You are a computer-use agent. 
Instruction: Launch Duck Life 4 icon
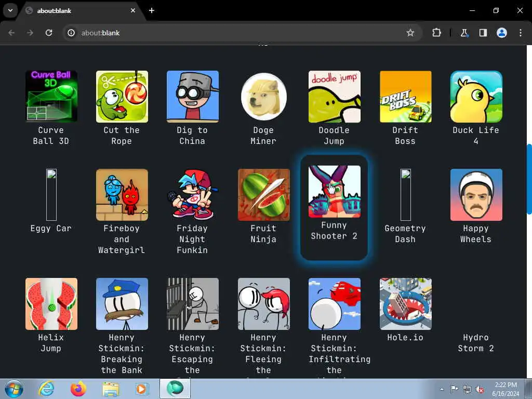coord(476,97)
